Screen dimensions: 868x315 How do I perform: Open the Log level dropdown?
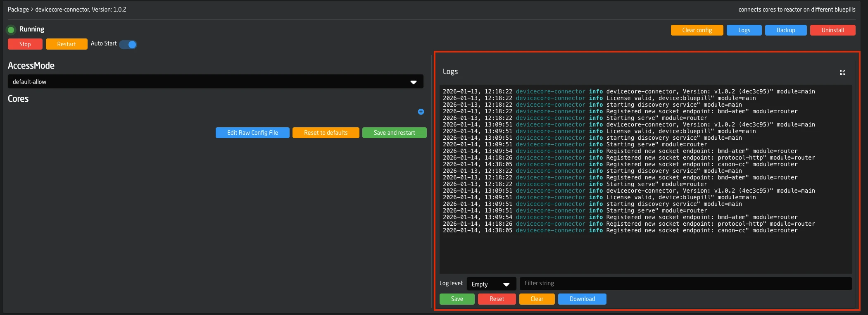(491, 284)
